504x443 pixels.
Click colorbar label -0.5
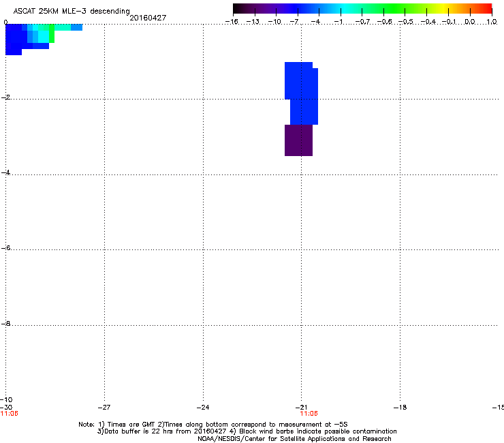coord(406,22)
